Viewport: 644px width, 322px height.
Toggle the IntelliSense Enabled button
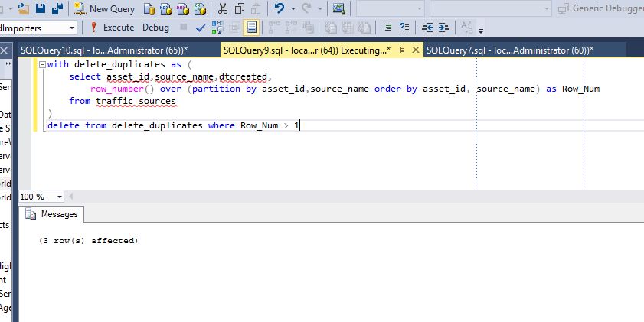(251, 28)
